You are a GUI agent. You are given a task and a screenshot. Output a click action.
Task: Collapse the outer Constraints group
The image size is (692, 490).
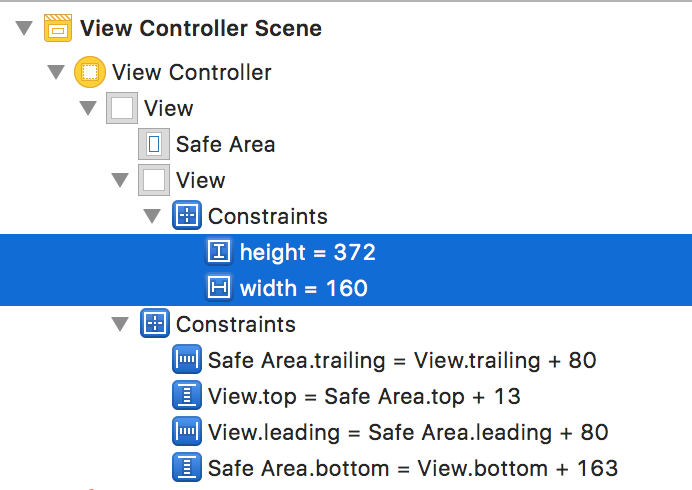pos(120,324)
